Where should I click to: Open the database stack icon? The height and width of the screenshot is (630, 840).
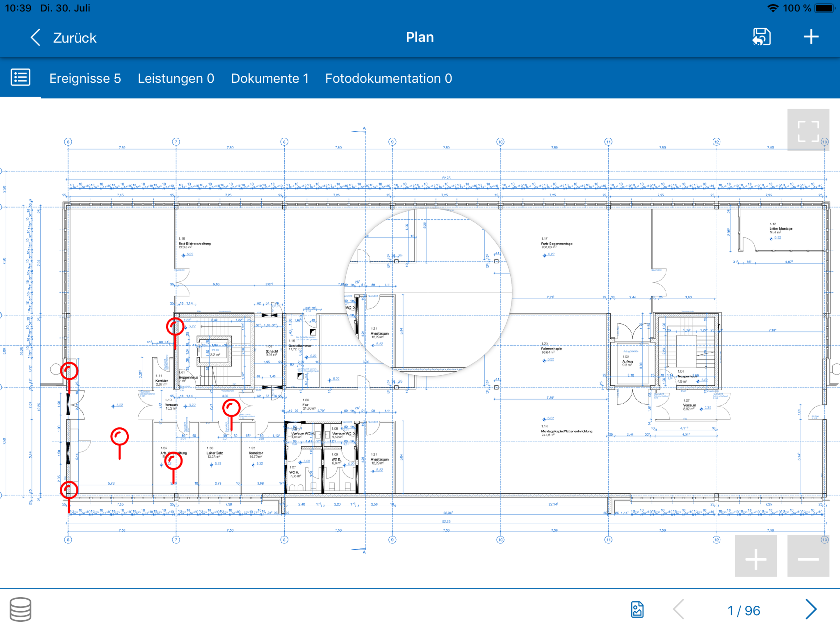(21, 609)
